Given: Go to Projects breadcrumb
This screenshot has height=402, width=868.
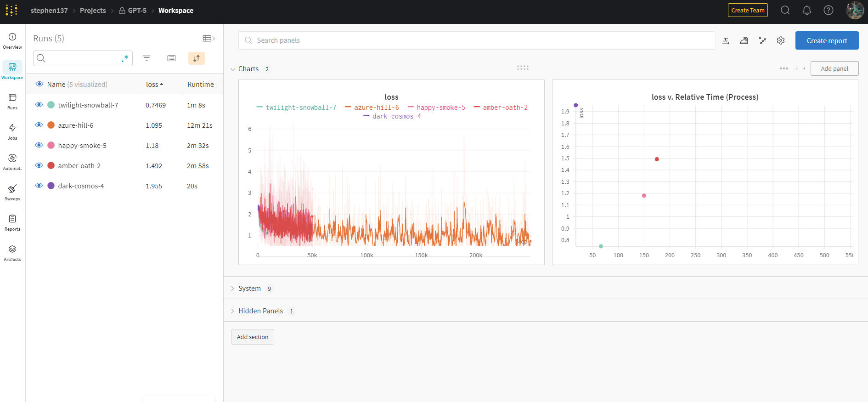Looking at the screenshot, I should tap(93, 11).
